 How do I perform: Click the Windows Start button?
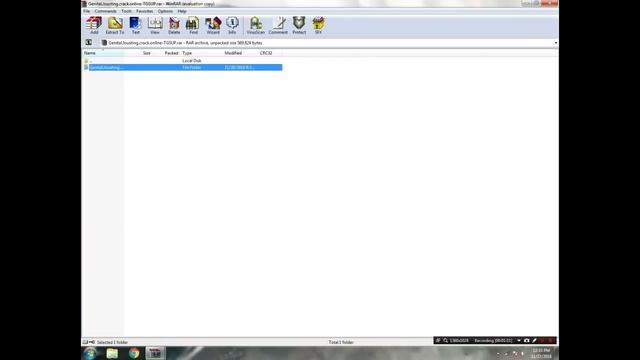point(90,353)
